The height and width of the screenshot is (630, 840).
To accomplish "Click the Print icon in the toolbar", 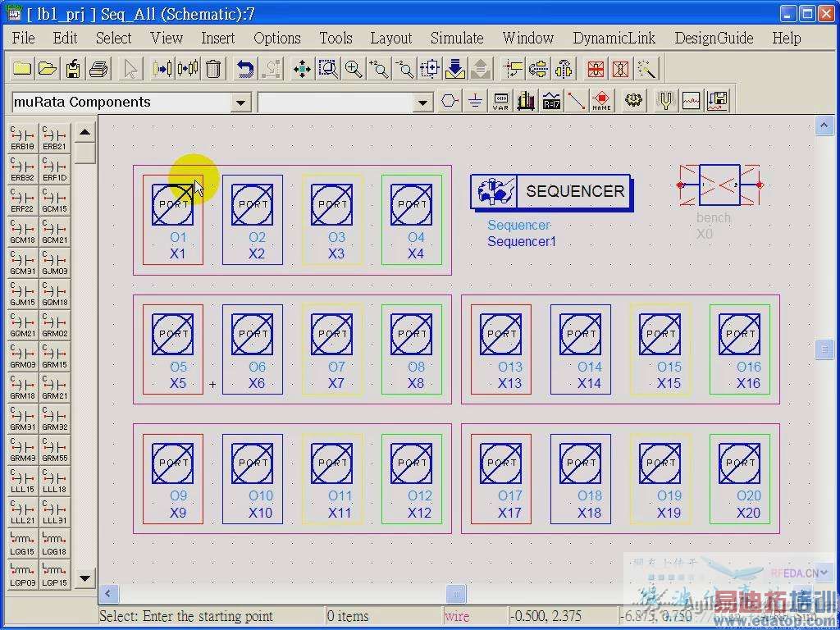I will pos(99,69).
